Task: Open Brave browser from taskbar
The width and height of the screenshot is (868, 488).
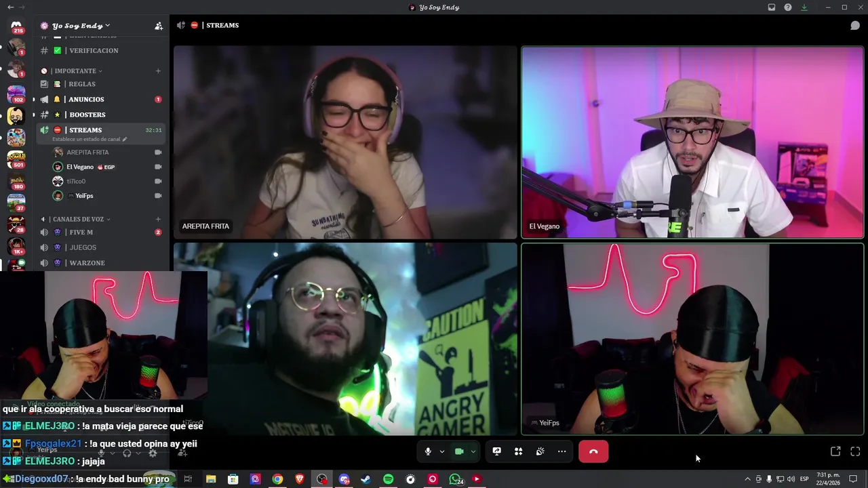Action: click(300, 479)
